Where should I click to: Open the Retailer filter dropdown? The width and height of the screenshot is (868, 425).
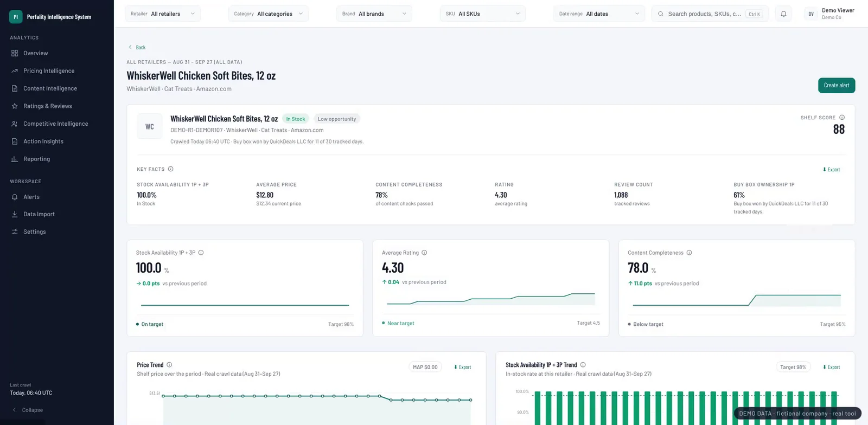(163, 14)
